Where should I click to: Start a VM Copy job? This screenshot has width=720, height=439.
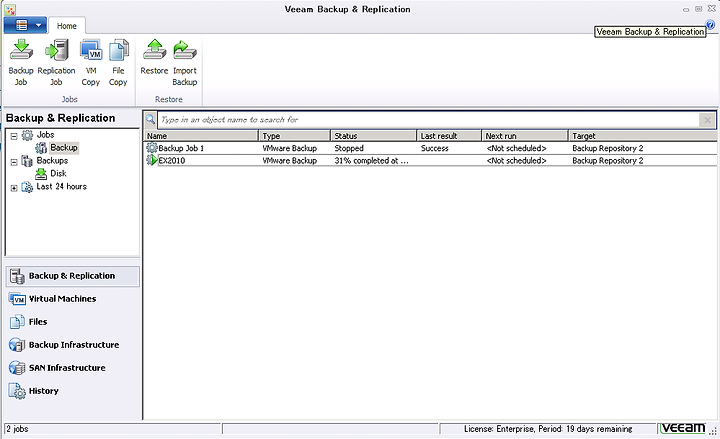pyautogui.click(x=90, y=63)
